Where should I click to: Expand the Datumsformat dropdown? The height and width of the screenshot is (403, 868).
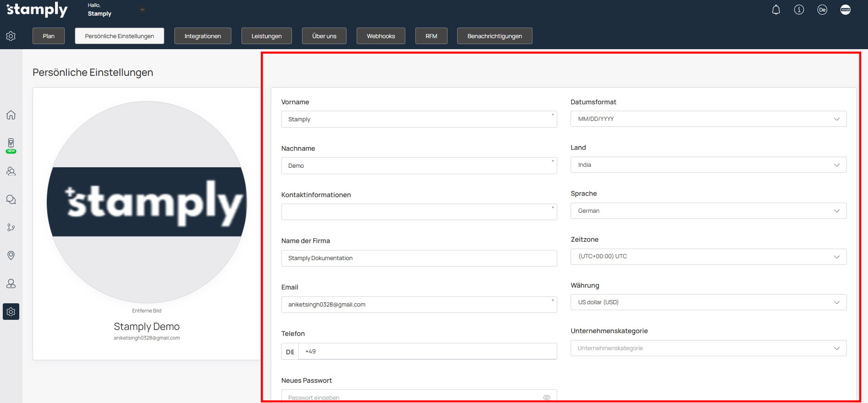(708, 119)
